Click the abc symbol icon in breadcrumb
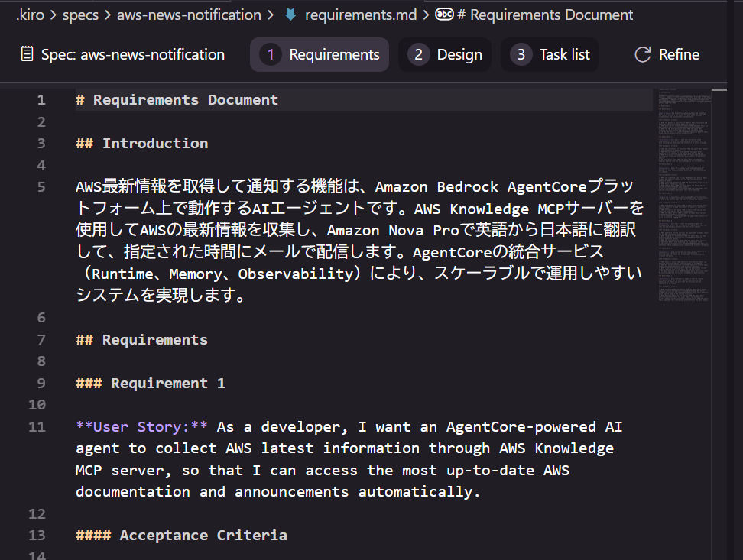The width and height of the screenshot is (743, 560). point(444,15)
